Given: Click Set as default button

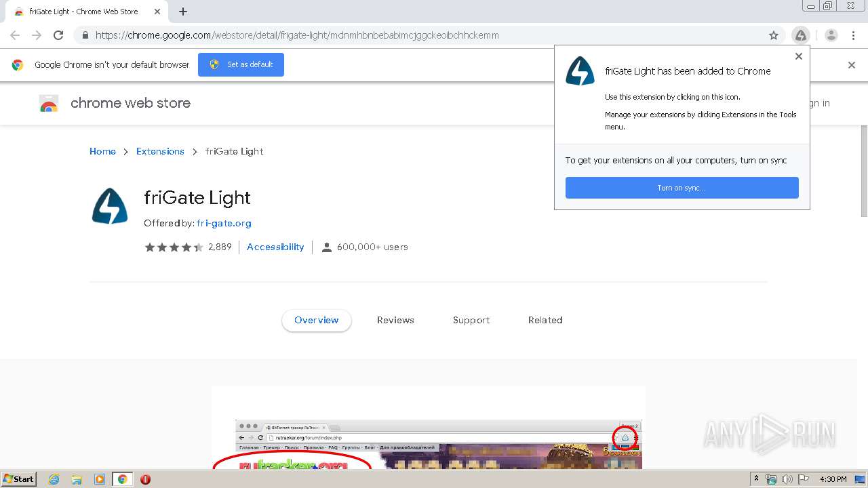Looking at the screenshot, I should coord(241,64).
